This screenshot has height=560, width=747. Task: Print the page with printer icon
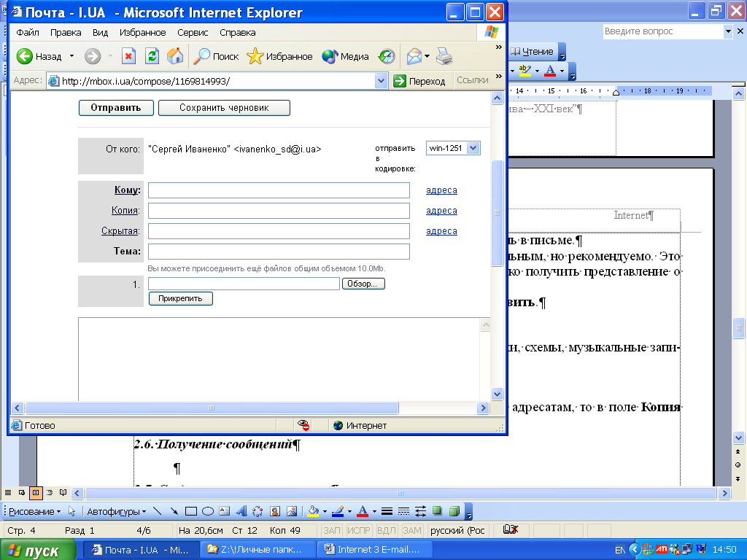click(444, 56)
